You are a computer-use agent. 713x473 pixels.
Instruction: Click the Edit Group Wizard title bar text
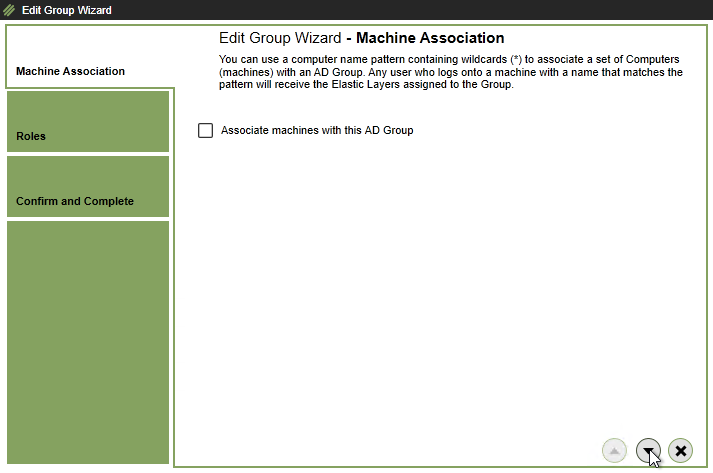67,10
